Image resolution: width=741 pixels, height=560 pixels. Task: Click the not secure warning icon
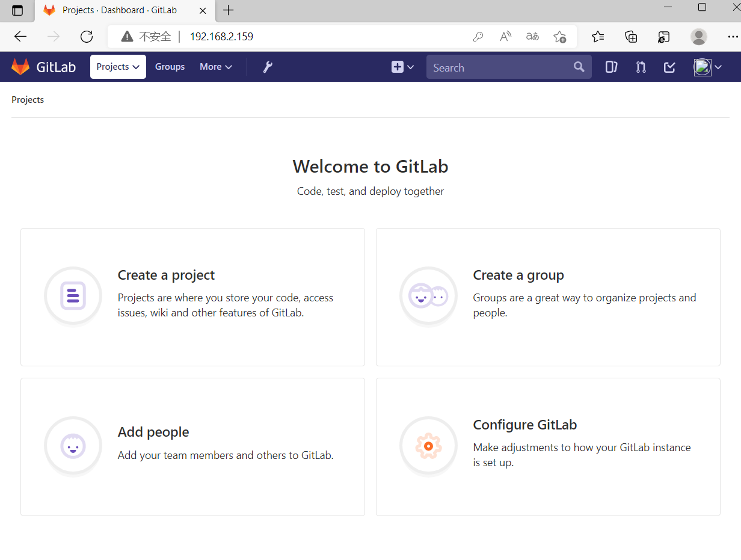[127, 37]
